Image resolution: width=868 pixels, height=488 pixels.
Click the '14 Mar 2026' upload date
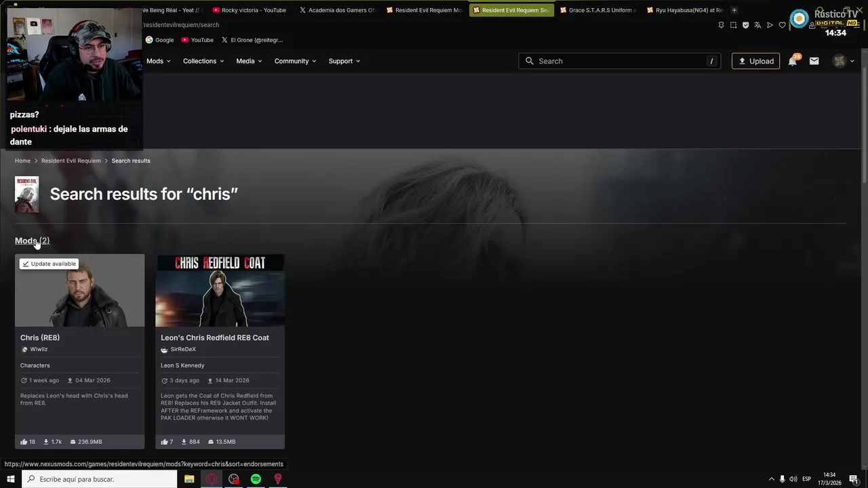click(232, 380)
